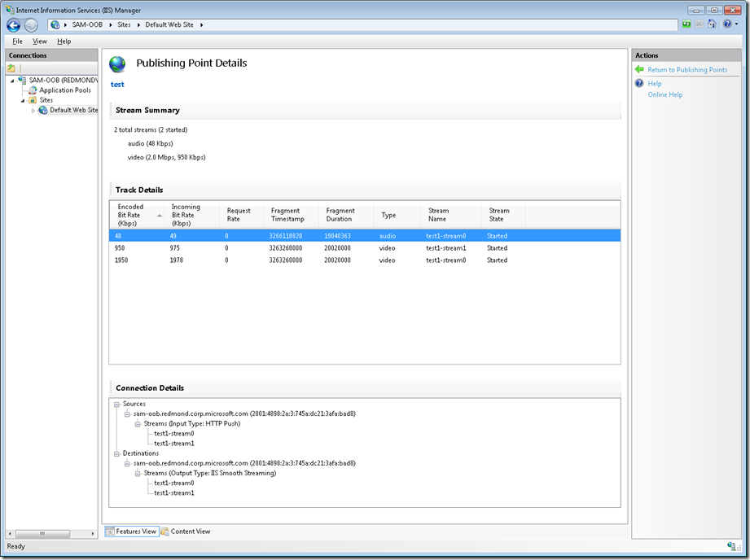Sort by Type column header

[397, 215]
